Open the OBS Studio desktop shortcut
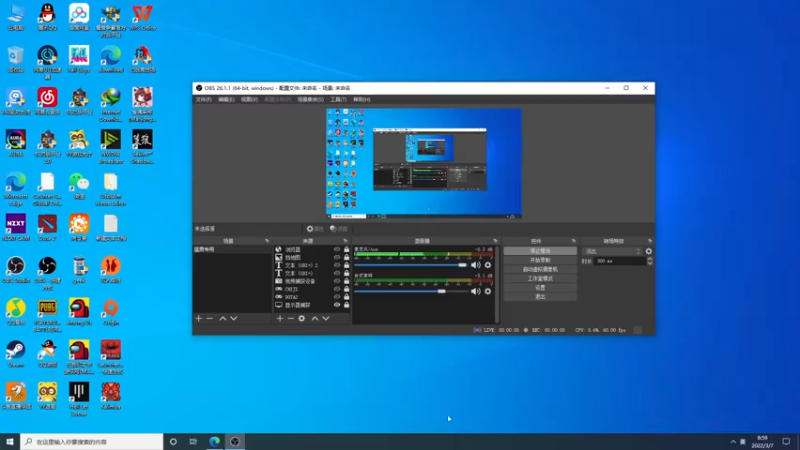The width and height of the screenshot is (800, 450). click(16, 269)
